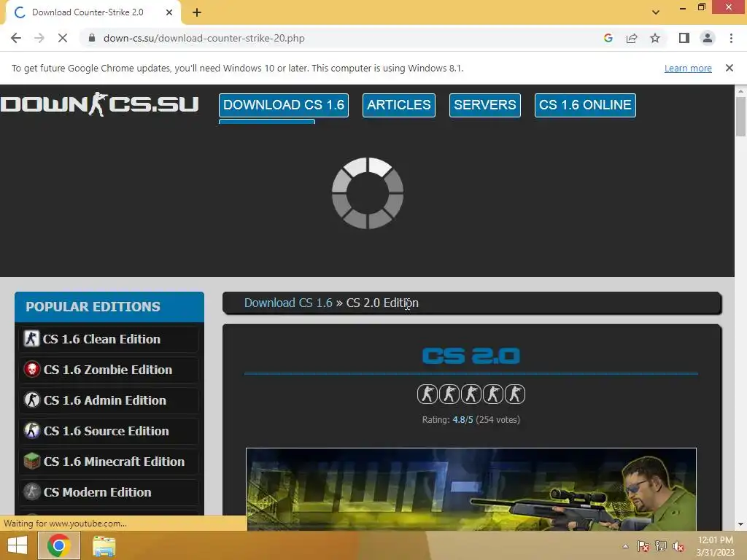Open CS 1.6 Admin Edition

pyautogui.click(x=109, y=400)
